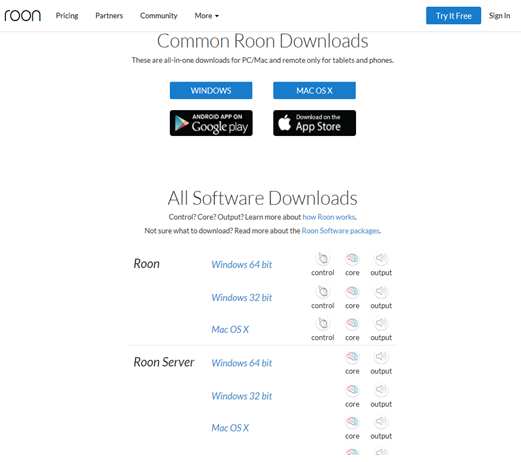Click the core icon in Roon Windows 32 bit row

(352, 291)
